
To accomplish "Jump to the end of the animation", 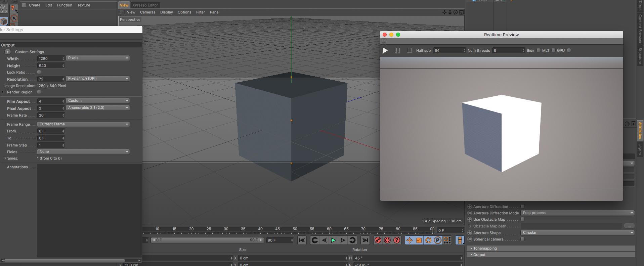I will tap(365, 240).
